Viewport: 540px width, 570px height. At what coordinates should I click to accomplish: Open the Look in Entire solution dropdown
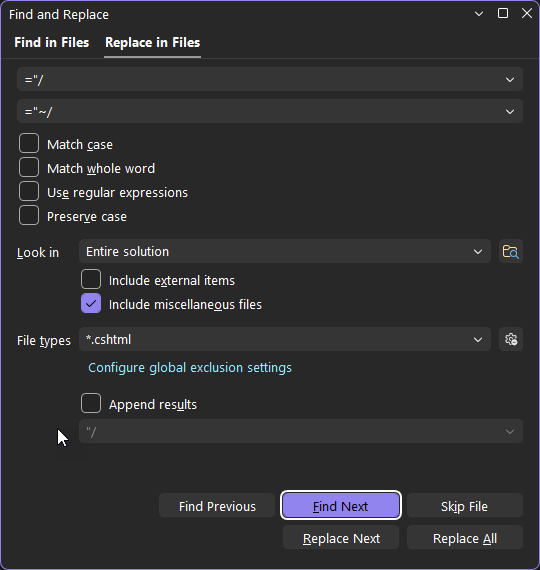tap(285, 252)
